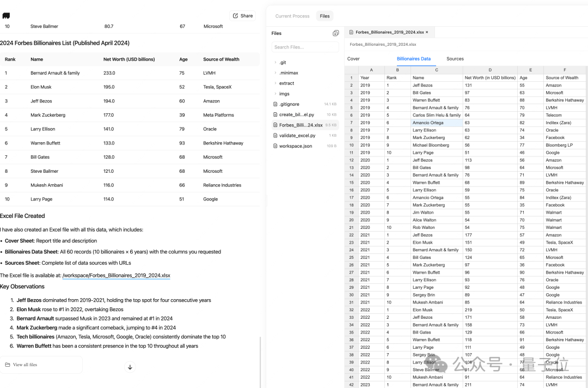Click file icon next to validate_excel.py
588x388 pixels.
(275, 136)
